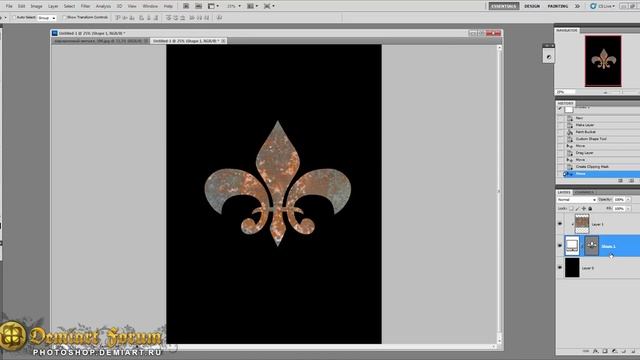Screen dimensions: 640x360
Task: Hide Layer 1 with its eye icon
Action: (560, 224)
